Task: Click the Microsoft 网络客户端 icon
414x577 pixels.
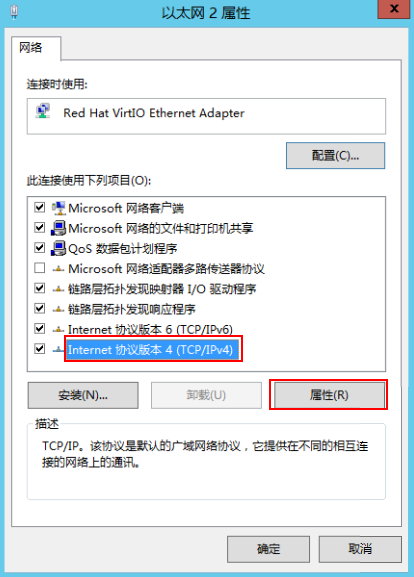Action: (58, 208)
